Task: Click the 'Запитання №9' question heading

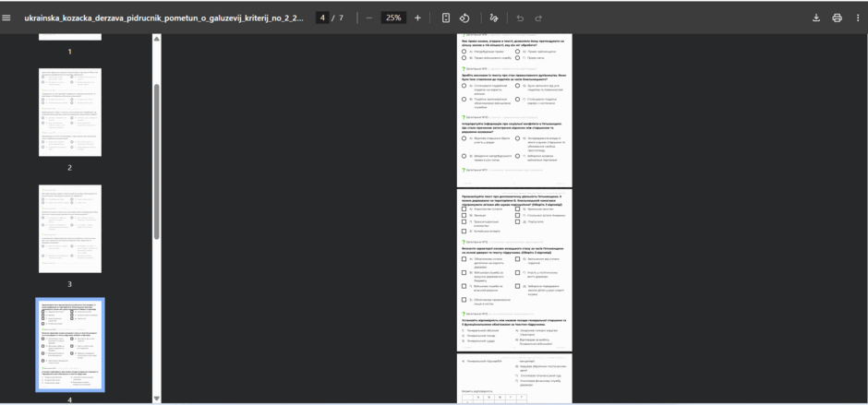Action: pos(476,68)
